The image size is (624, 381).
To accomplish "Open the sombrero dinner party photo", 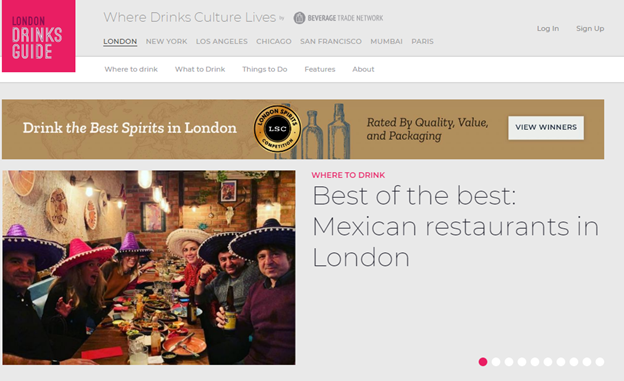I will (149, 268).
